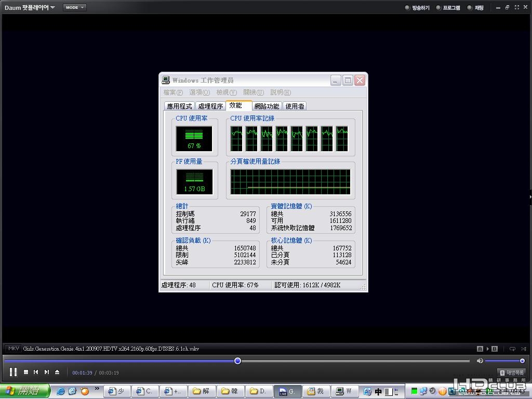Click the MKV format badge
This screenshot has width=532, height=399.
(x=14, y=349)
